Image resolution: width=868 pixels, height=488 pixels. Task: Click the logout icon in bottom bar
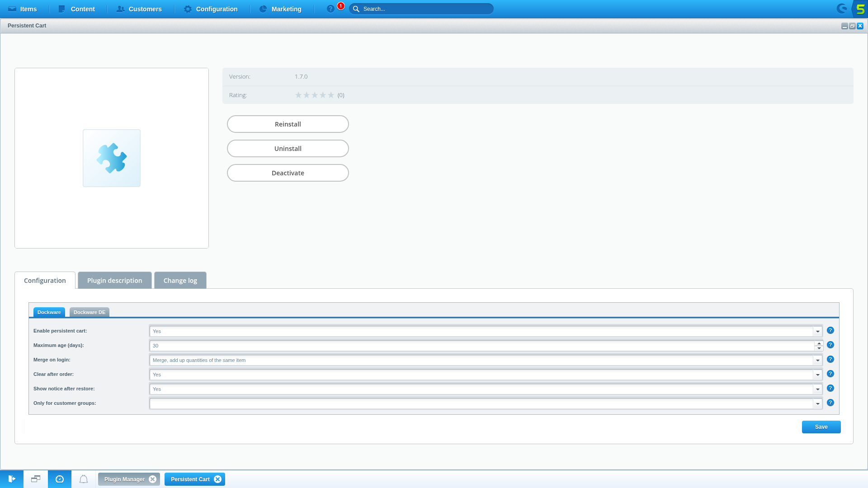[12, 479]
